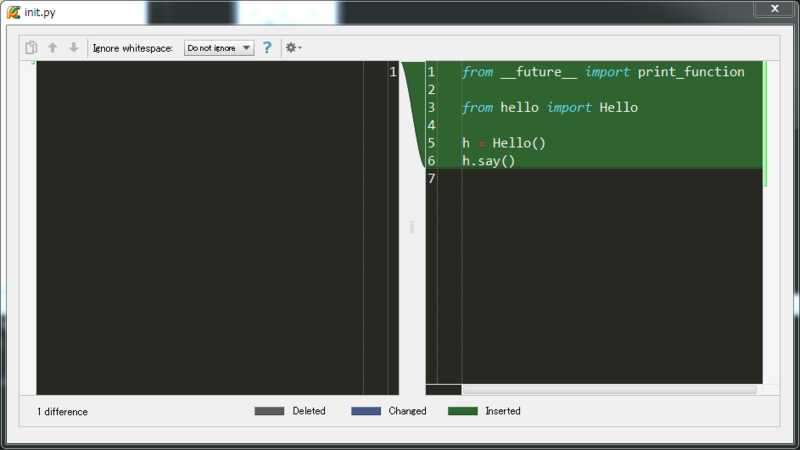Screen dimensions: 800x450
Task: Click the '__future__' module name on line 1
Action: pyautogui.click(x=539, y=72)
